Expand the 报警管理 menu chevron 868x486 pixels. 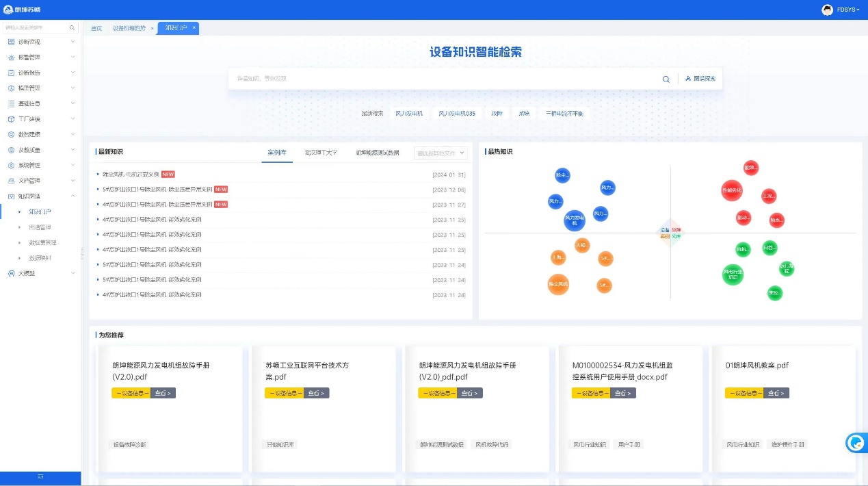pyautogui.click(x=73, y=57)
